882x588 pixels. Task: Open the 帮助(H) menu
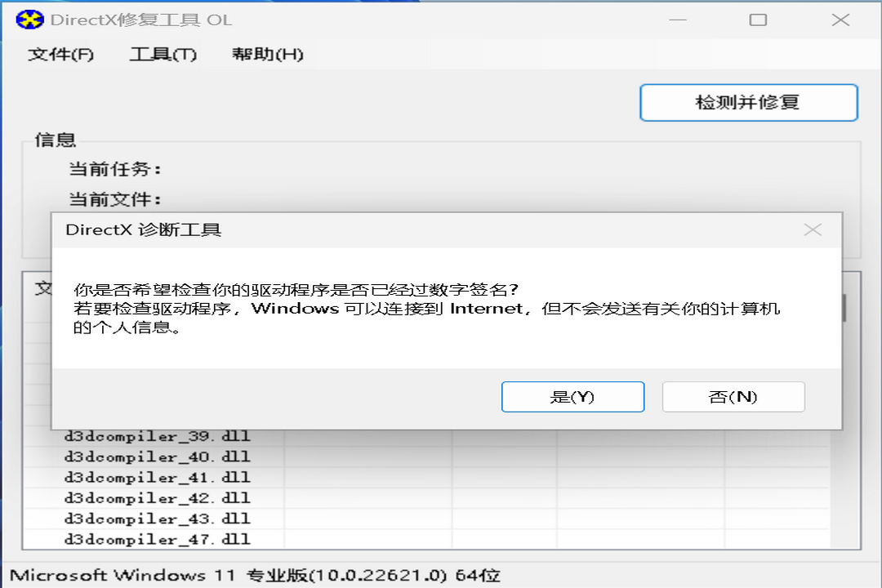[267, 54]
